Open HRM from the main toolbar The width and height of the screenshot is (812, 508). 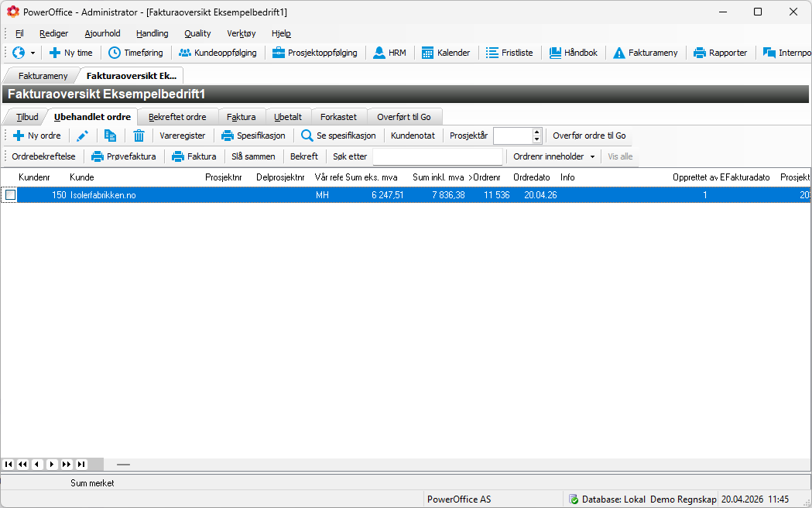pos(389,53)
